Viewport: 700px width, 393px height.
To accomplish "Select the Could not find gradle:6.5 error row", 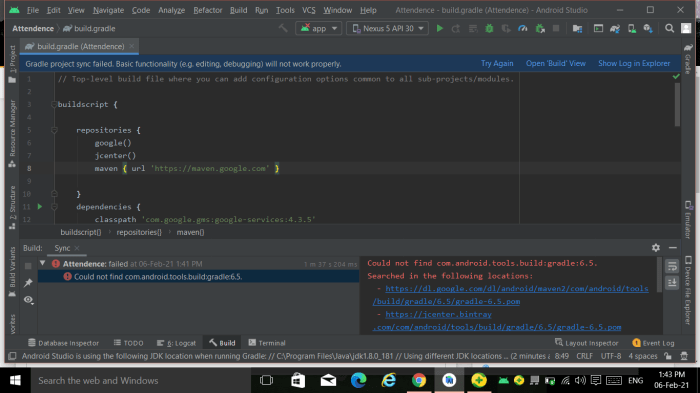I will pos(198,276).
